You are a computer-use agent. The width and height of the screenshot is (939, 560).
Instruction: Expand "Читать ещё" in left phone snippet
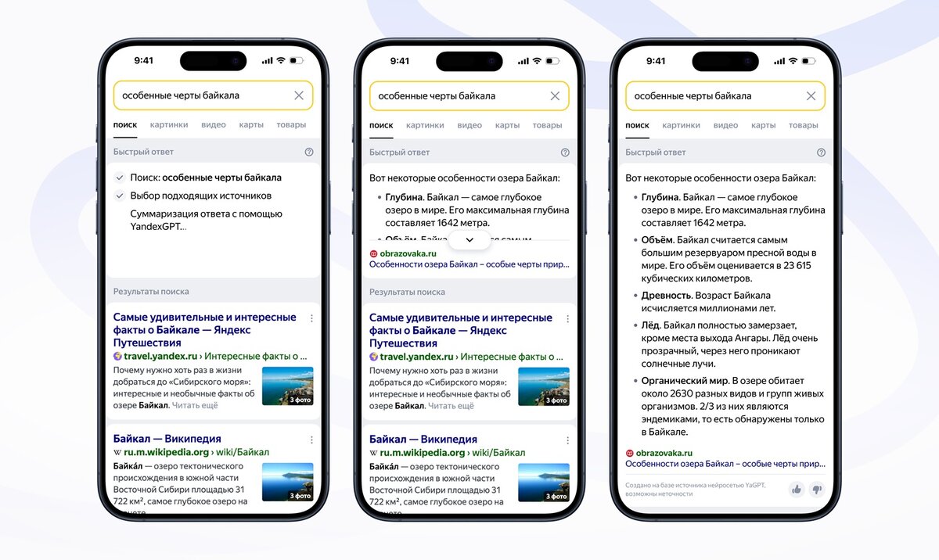(x=196, y=406)
